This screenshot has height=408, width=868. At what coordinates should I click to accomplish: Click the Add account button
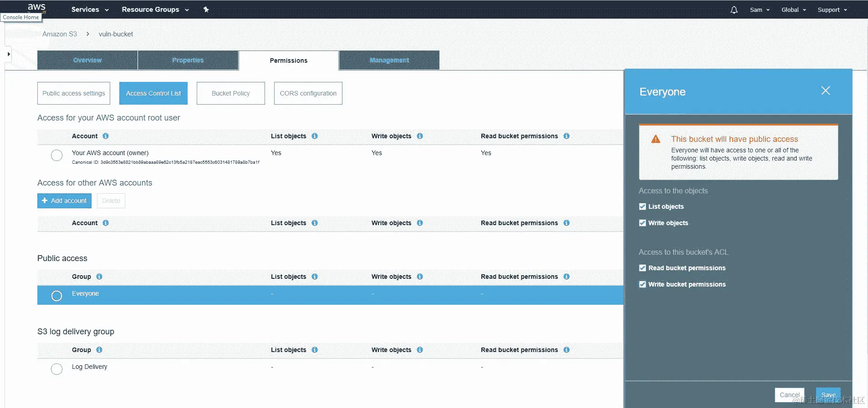64,201
